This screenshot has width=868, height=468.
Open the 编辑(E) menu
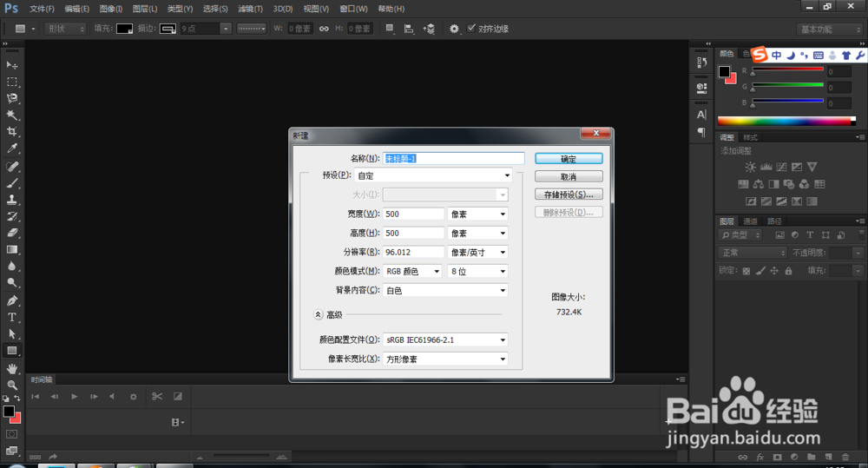[77, 9]
